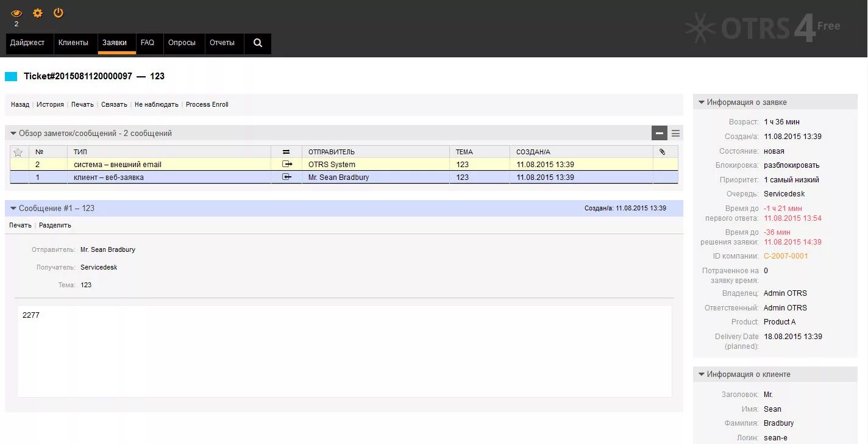Click Разделить to split the article

55,226
